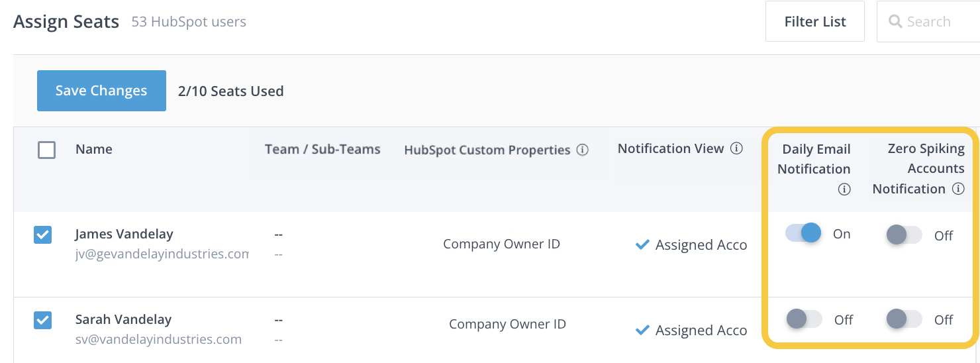
Task: Click info icon next to Notification View
Action: click(x=736, y=149)
